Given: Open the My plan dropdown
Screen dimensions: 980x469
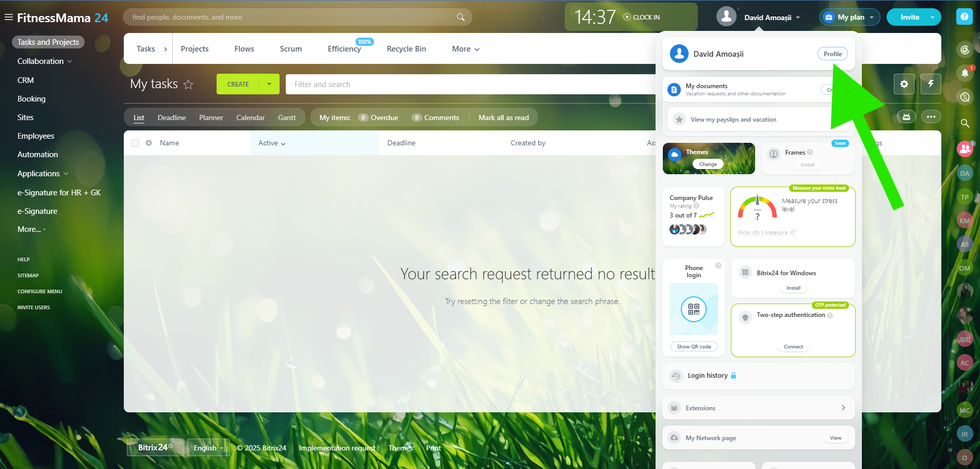Looking at the screenshot, I should 850,17.
